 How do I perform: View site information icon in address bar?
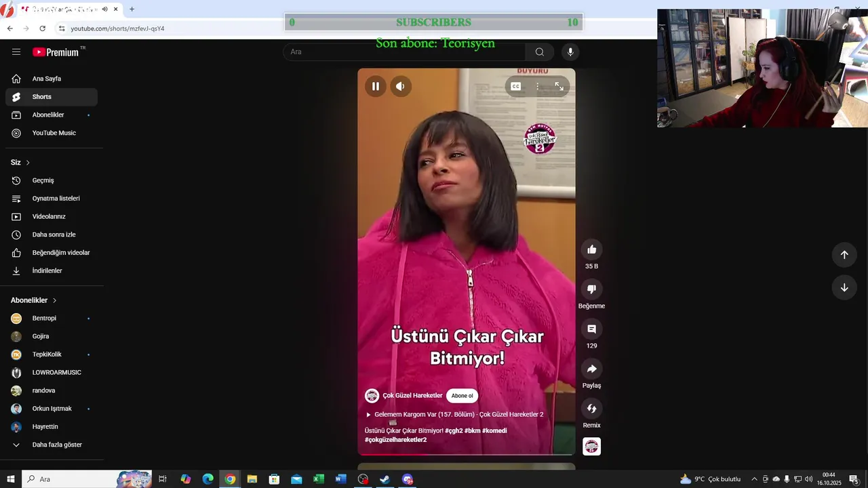[62, 28]
